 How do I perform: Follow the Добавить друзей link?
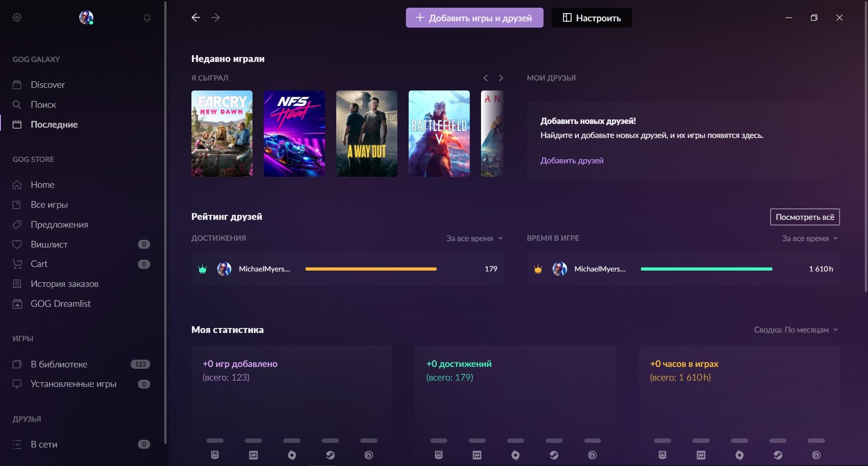pos(572,161)
